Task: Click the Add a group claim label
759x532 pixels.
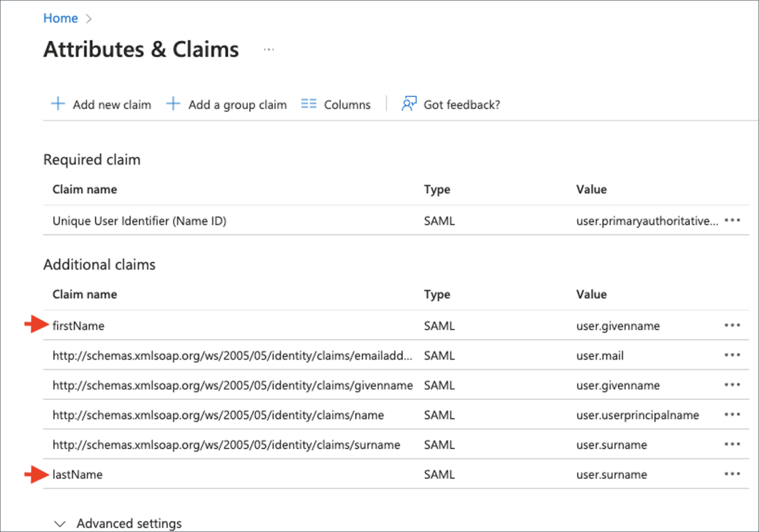Action: 237,105
